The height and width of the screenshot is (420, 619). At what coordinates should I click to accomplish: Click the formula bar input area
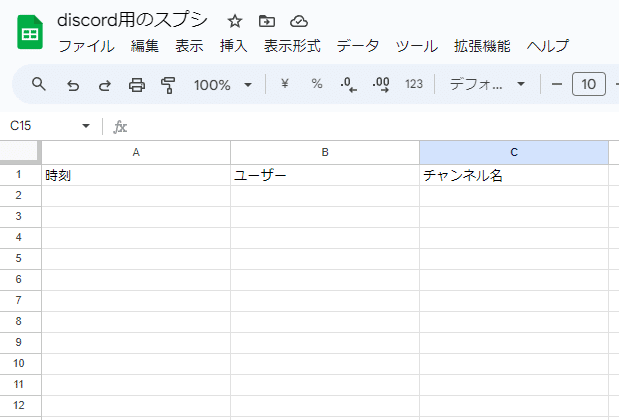371,127
